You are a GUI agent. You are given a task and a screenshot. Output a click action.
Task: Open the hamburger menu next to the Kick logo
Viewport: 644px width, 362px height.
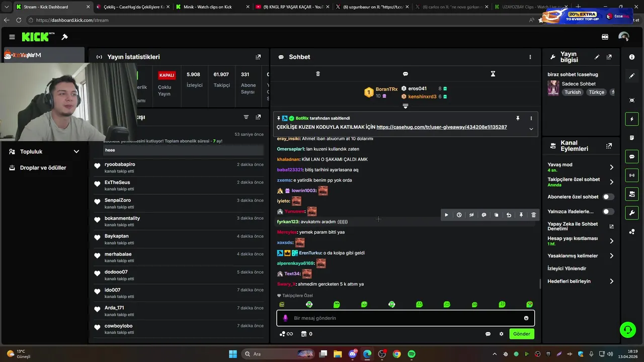(x=12, y=37)
